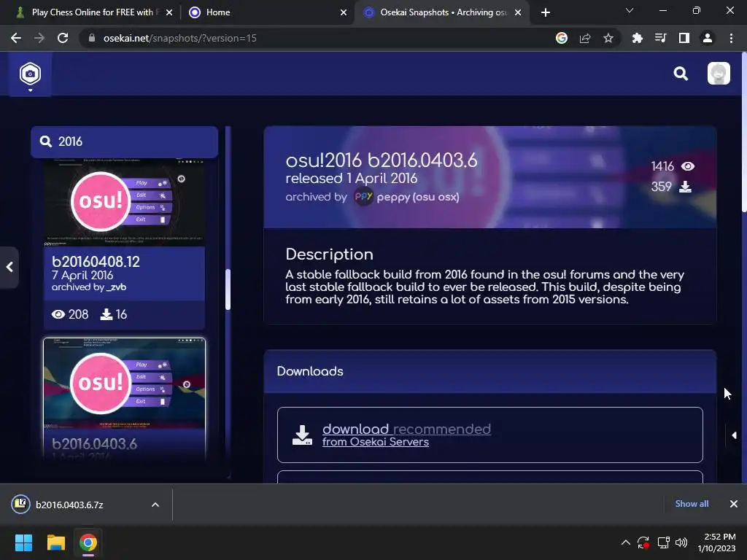This screenshot has height=560, width=747.
Task: Click the b20160408.12 version thumbnail
Action: coord(124,201)
